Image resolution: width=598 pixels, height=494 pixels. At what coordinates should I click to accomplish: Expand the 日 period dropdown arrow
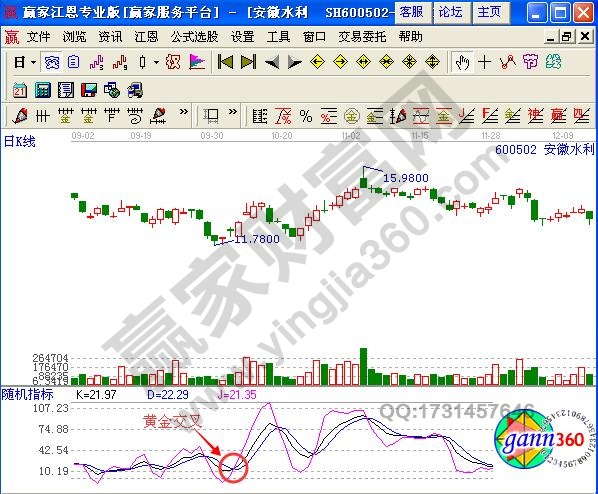(x=33, y=62)
